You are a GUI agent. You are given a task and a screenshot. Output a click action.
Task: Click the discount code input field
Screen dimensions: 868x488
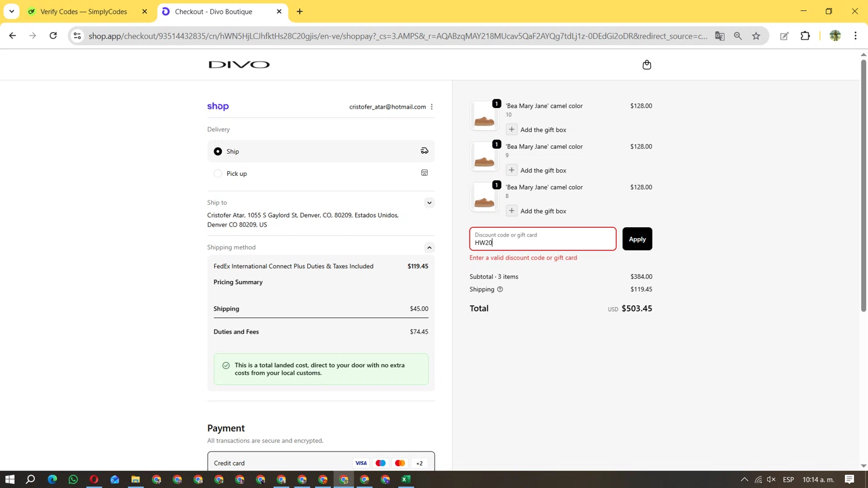click(x=543, y=239)
